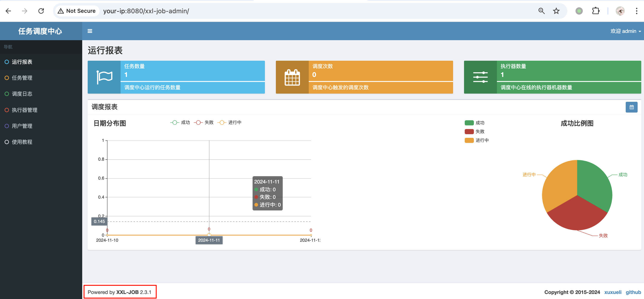Click the hamburger sidebar toggle icon
This screenshot has width=644, height=299.
pos(90,31)
